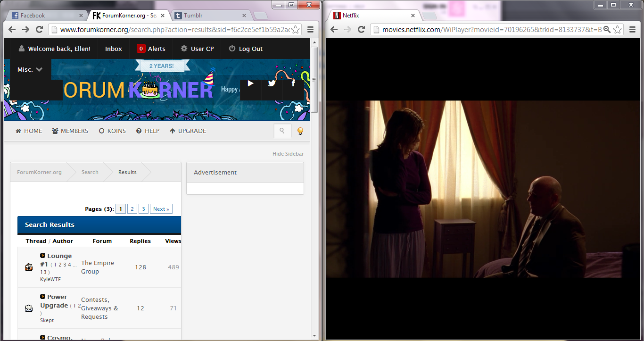View Skept author profile

tap(47, 320)
